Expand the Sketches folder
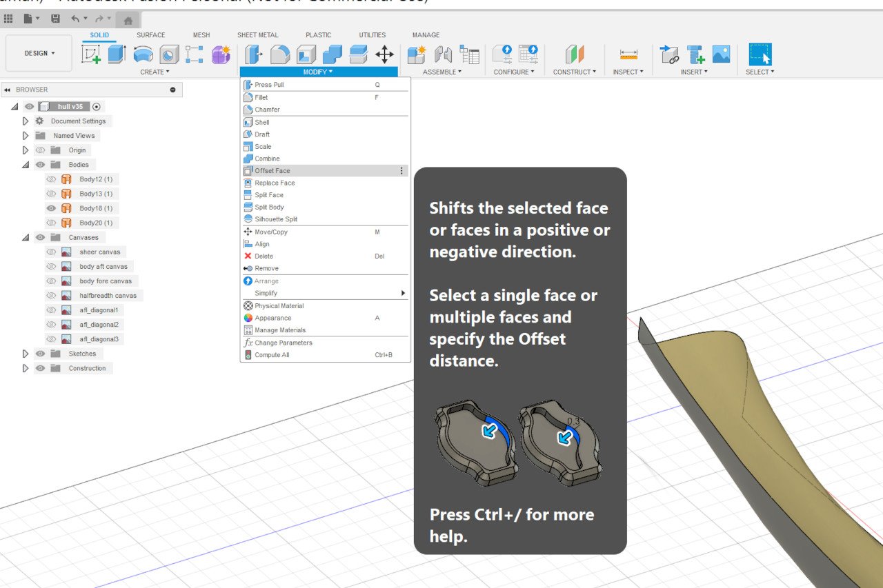Image resolution: width=883 pixels, height=588 pixels. click(26, 354)
